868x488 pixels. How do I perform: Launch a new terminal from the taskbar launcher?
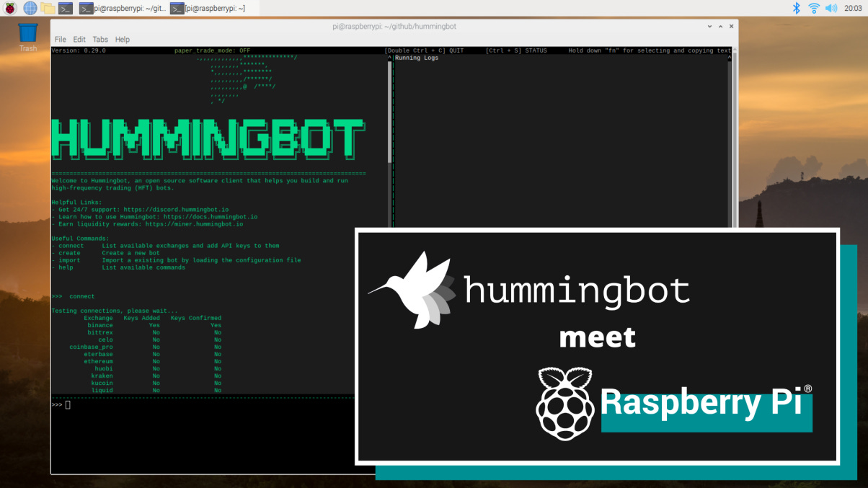[66, 8]
